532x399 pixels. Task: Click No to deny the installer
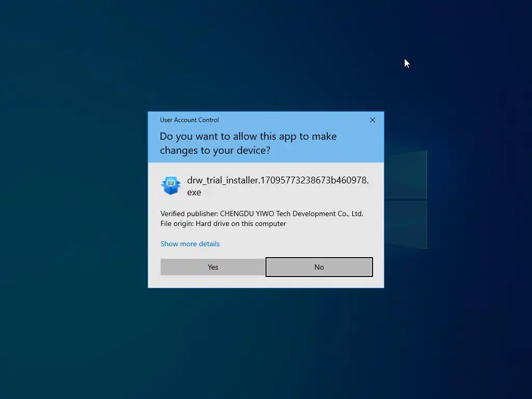click(x=319, y=267)
